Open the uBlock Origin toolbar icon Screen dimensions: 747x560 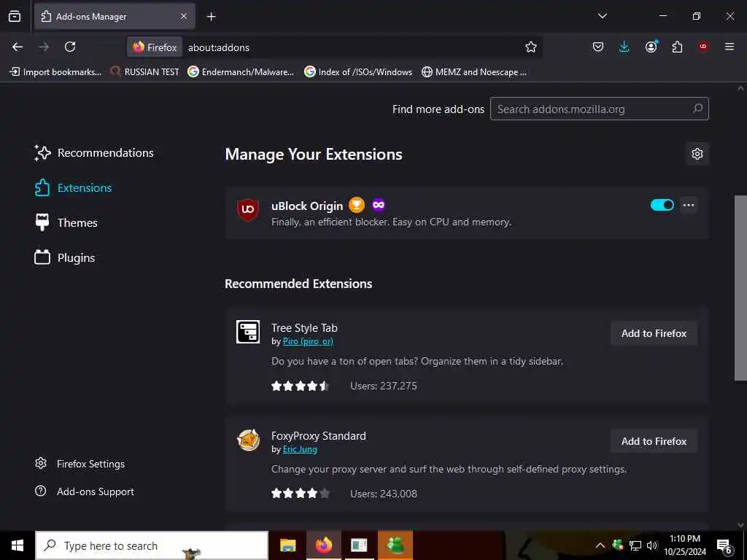tap(703, 47)
